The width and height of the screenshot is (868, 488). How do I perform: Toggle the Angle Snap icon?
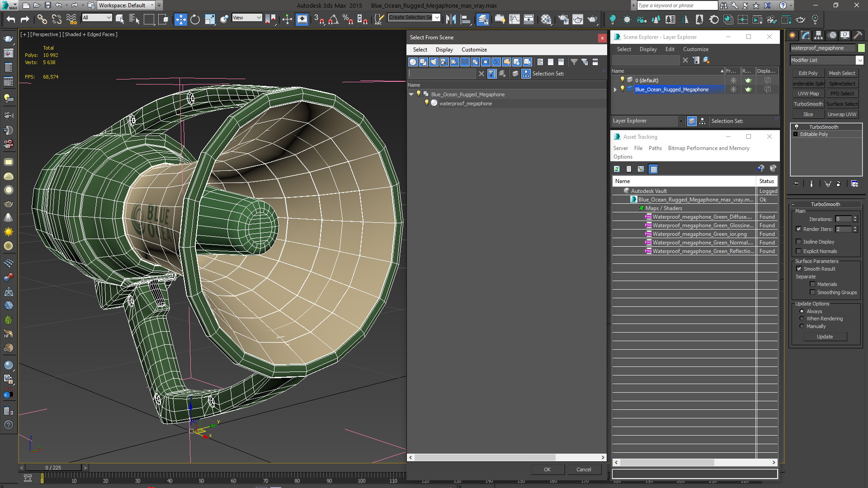pos(333,19)
